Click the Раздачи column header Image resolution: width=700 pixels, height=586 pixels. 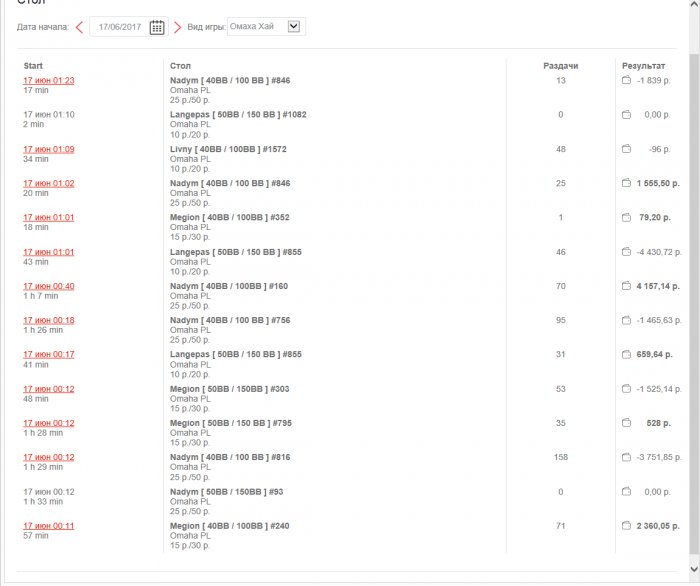(560, 65)
